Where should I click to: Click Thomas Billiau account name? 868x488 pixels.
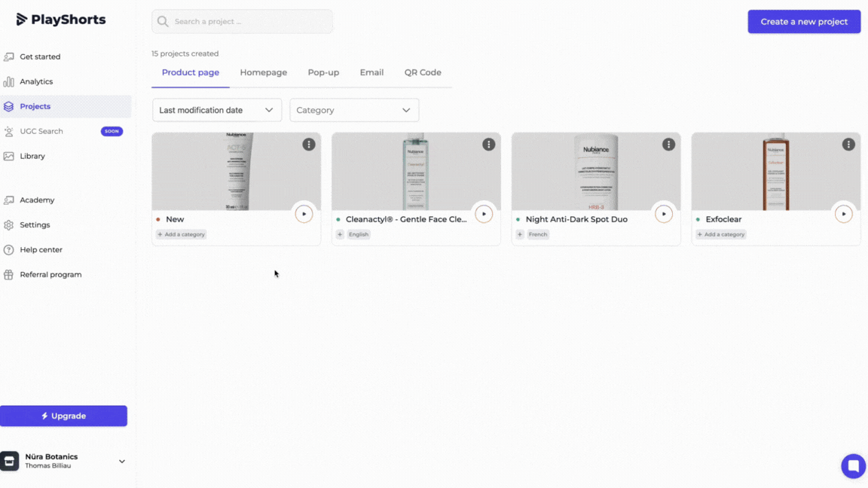point(47,466)
